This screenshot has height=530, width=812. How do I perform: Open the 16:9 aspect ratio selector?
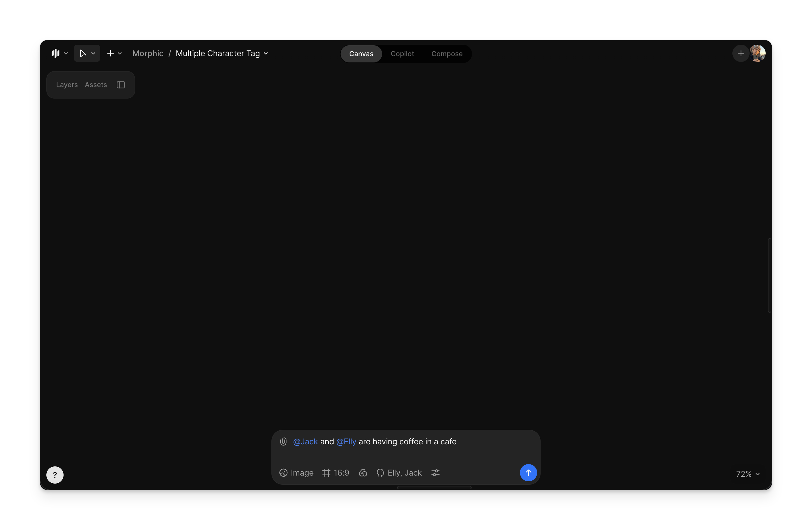[x=336, y=473]
